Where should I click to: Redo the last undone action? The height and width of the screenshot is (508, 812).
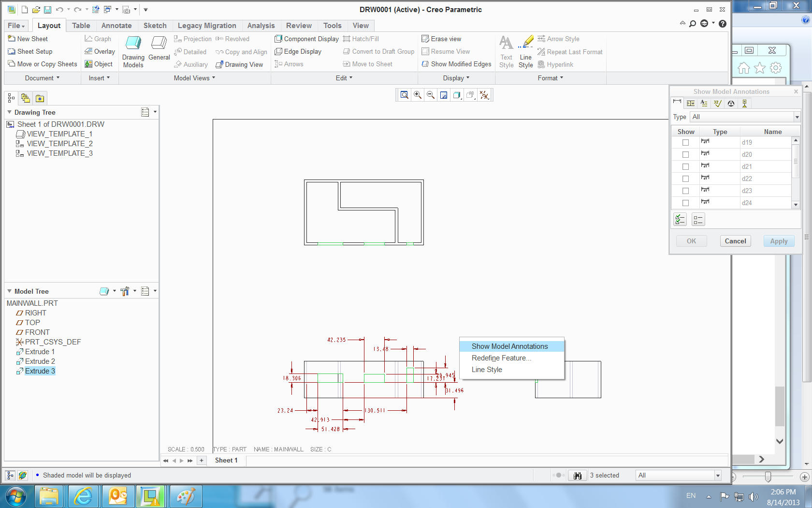(x=77, y=10)
